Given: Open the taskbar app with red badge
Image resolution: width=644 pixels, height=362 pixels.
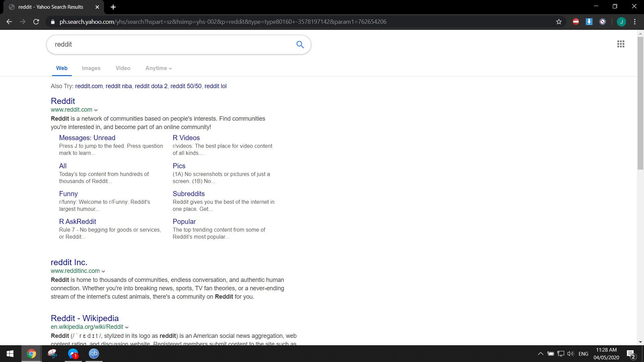Looking at the screenshot, I should 73,354.
